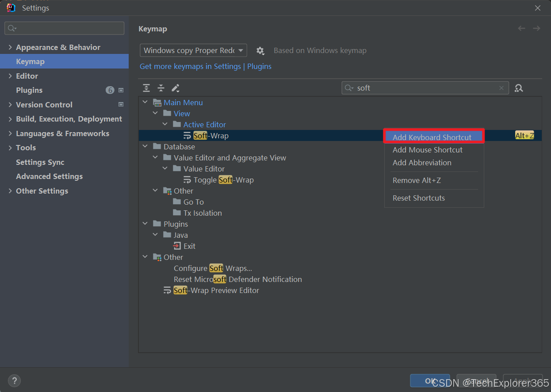The height and width of the screenshot is (392, 551).
Task: Click the help question mark button
Action: click(14, 381)
